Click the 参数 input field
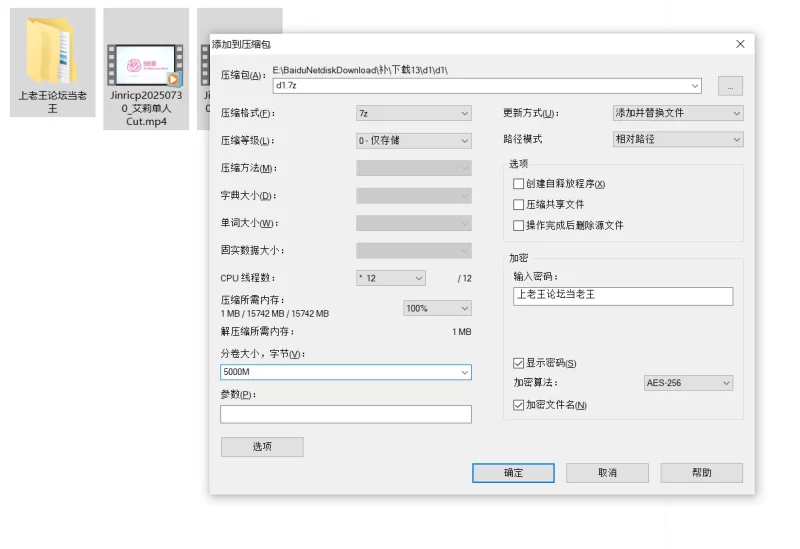 (x=346, y=414)
